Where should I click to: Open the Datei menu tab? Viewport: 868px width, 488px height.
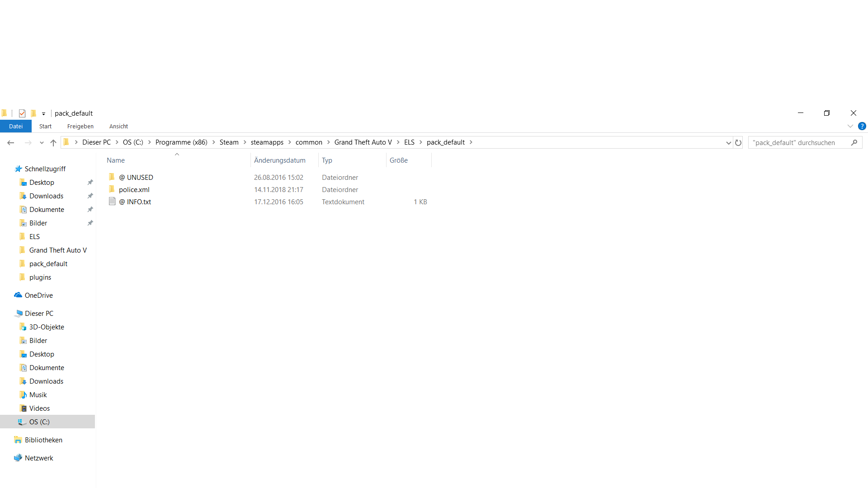click(x=16, y=127)
